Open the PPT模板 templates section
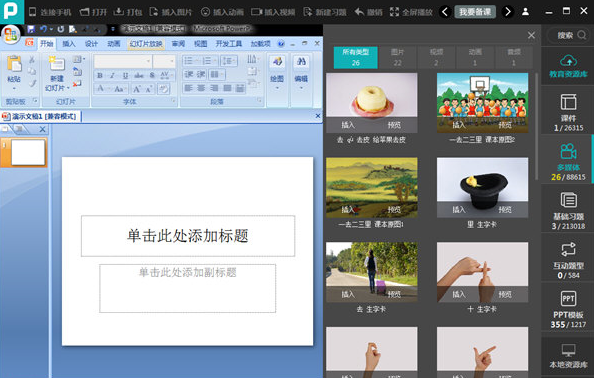This screenshot has height=378, width=594. pos(568,309)
